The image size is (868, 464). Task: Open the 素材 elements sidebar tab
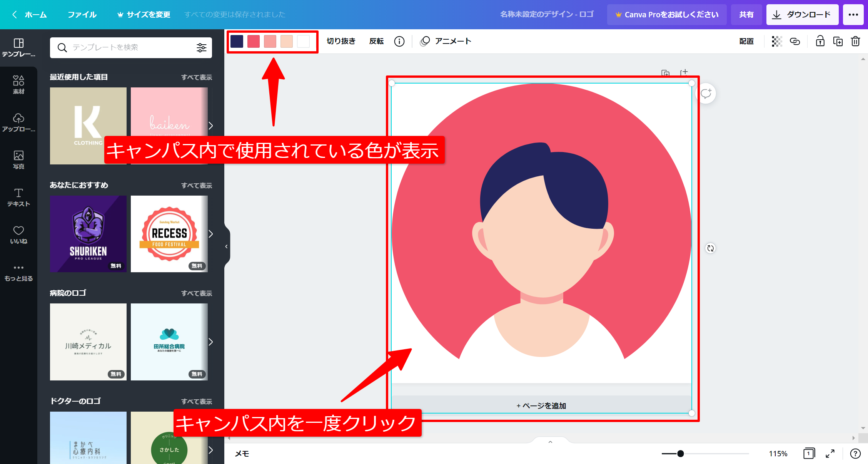18,85
